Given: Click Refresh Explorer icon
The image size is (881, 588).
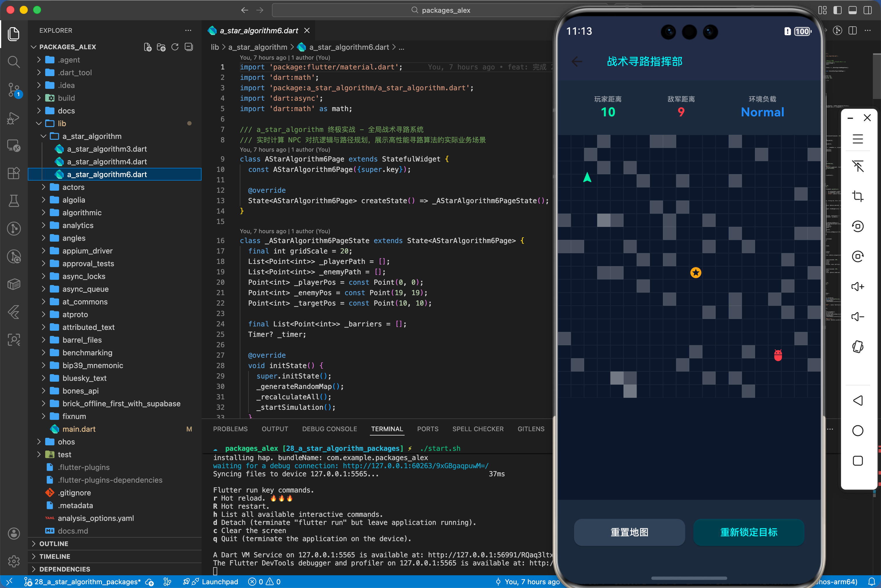Looking at the screenshot, I should pyautogui.click(x=175, y=47).
